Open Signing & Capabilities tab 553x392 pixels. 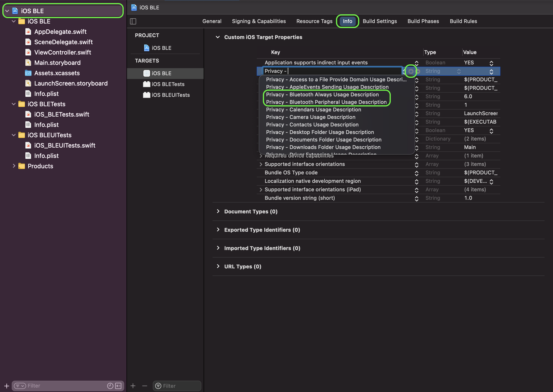[x=259, y=21]
